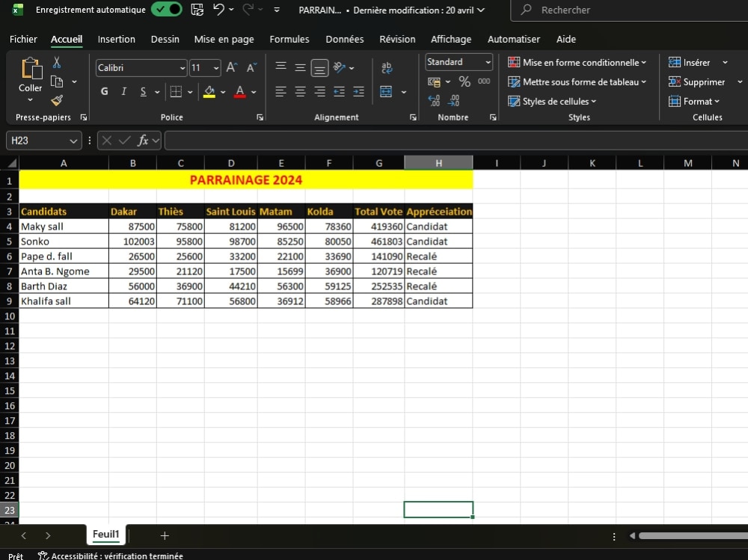This screenshot has width=748, height=560.
Task: Open the font size 11 dropdown
Action: tap(216, 68)
